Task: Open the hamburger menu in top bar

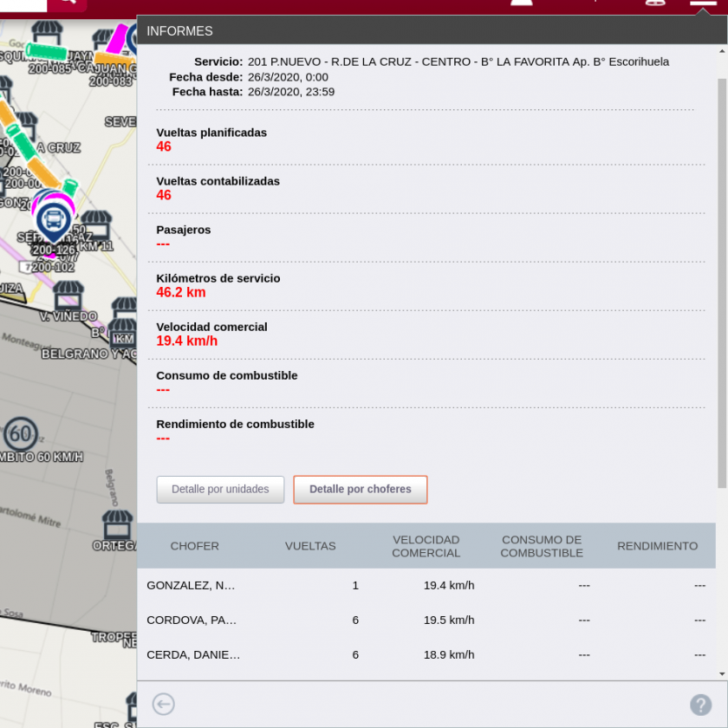Action: (x=703, y=3)
